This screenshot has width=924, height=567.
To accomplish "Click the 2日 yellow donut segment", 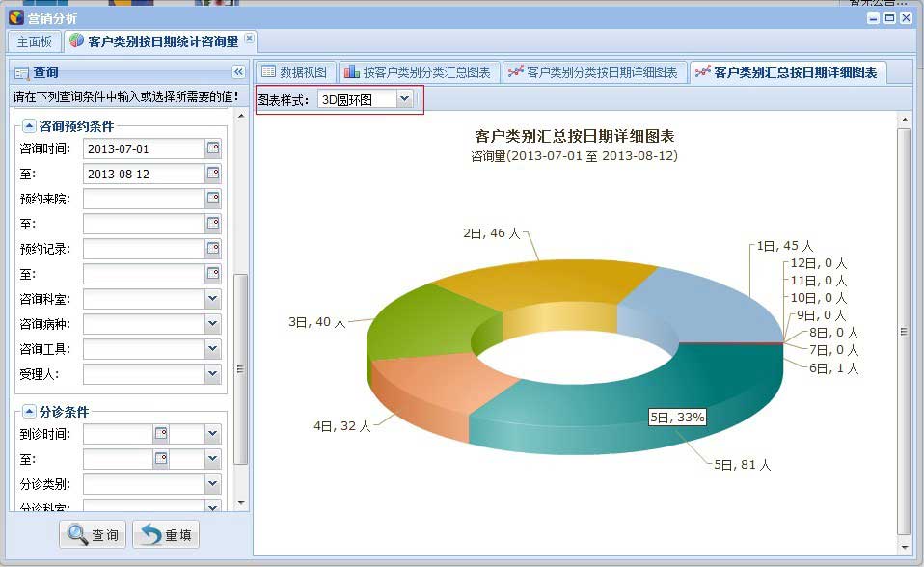I will click(548, 282).
